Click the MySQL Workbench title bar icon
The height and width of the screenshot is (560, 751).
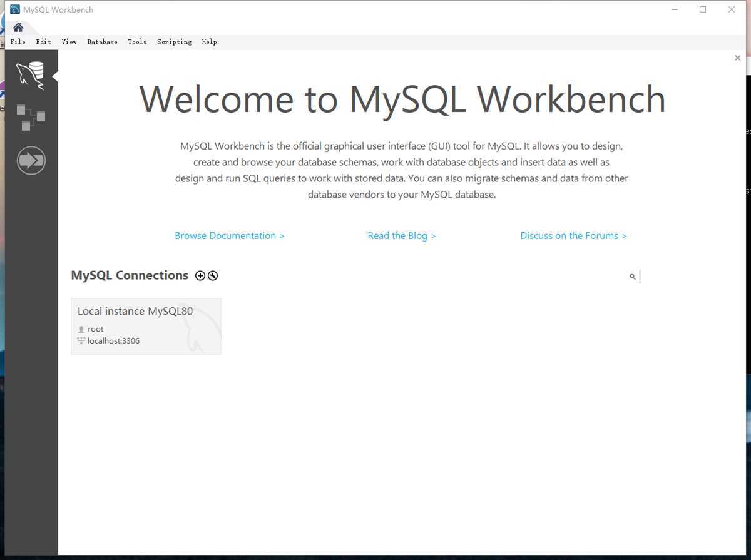(15, 9)
